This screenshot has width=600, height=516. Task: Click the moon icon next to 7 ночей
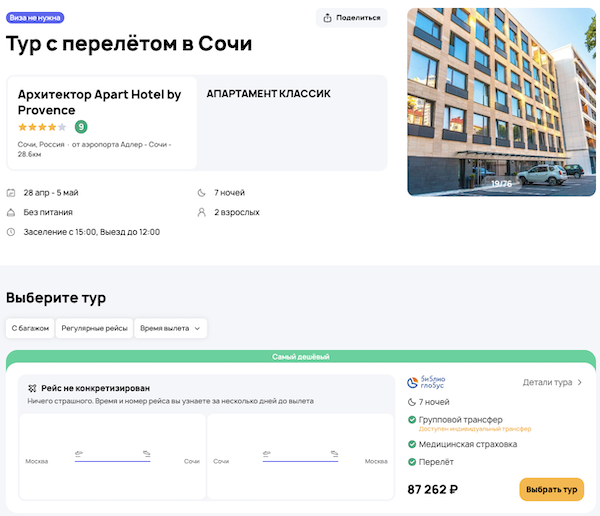203,192
